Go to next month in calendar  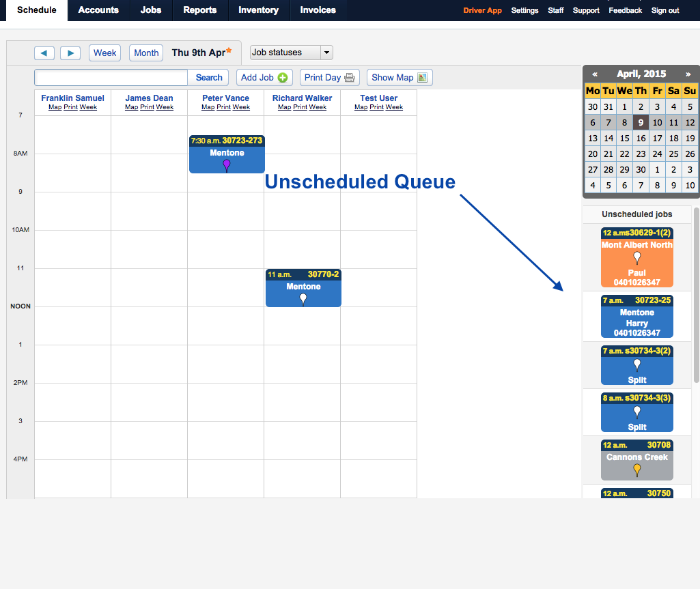[x=688, y=74]
